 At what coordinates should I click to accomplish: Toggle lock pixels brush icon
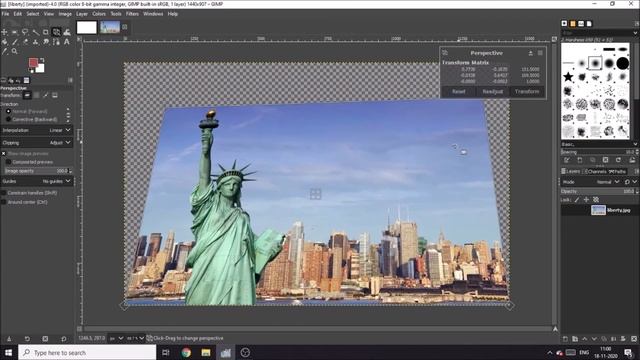[577, 200]
